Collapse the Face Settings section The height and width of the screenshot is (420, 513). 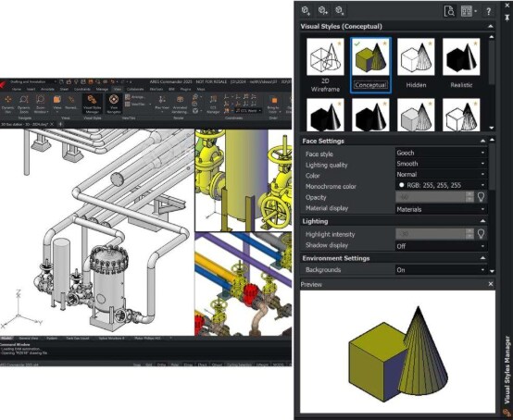(482, 141)
